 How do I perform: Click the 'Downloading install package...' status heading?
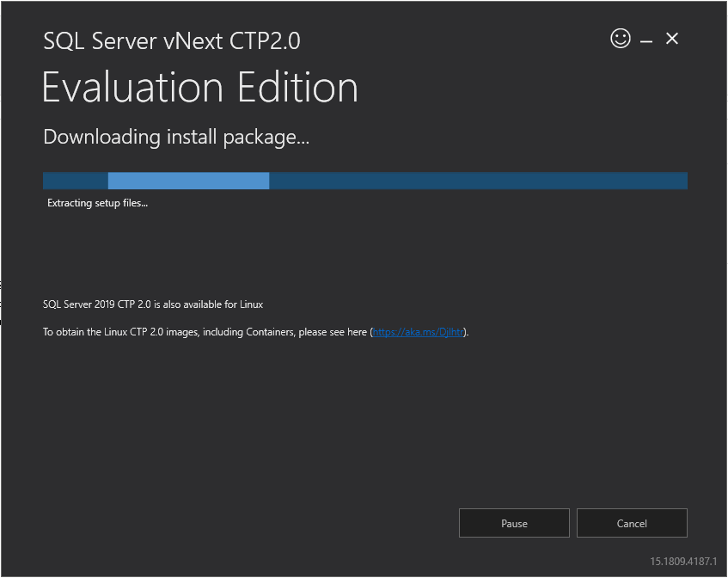[175, 137]
